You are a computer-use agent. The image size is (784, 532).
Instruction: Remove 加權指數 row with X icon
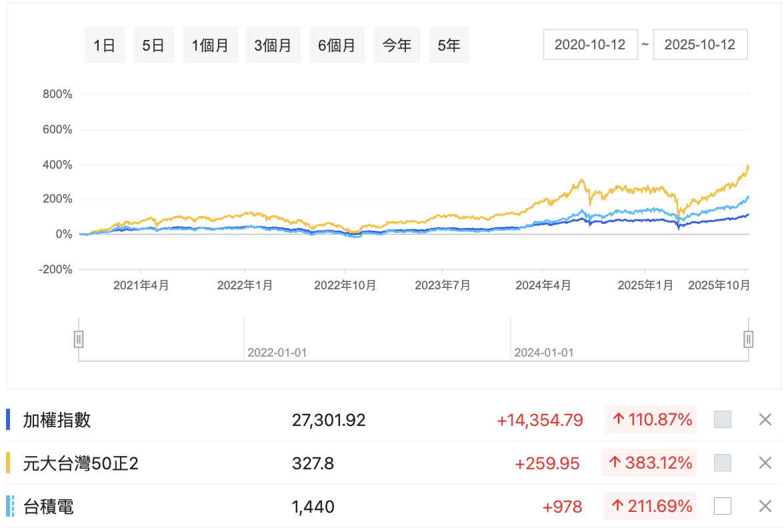[765, 419]
